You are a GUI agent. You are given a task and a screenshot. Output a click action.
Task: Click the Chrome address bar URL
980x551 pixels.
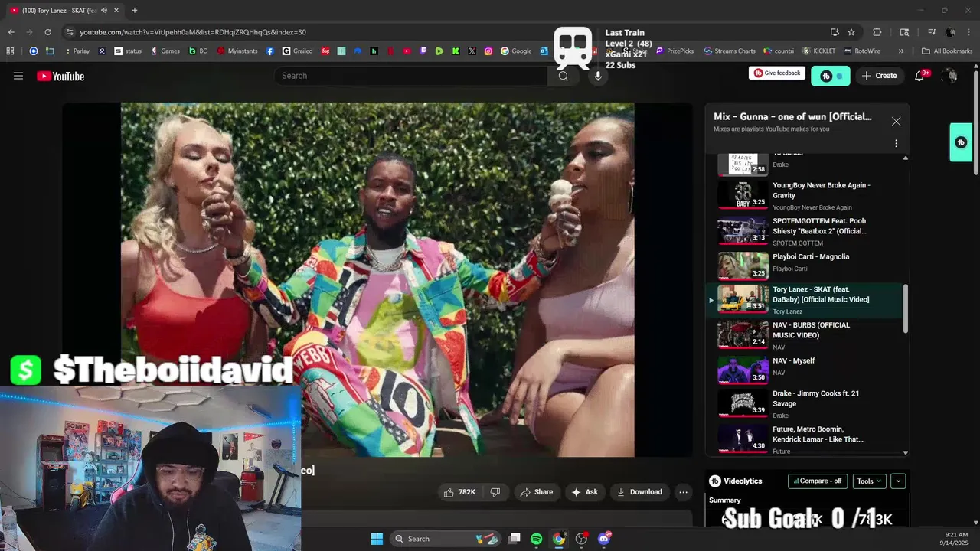pyautogui.click(x=193, y=32)
